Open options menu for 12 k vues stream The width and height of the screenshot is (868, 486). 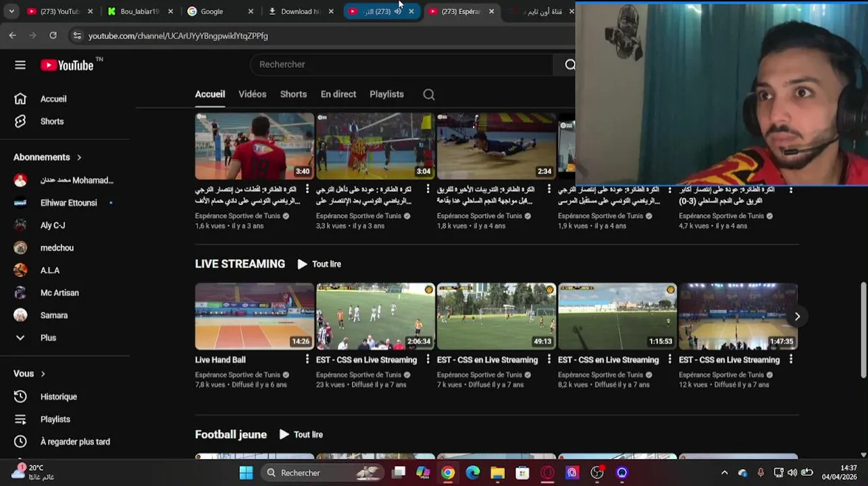click(791, 360)
